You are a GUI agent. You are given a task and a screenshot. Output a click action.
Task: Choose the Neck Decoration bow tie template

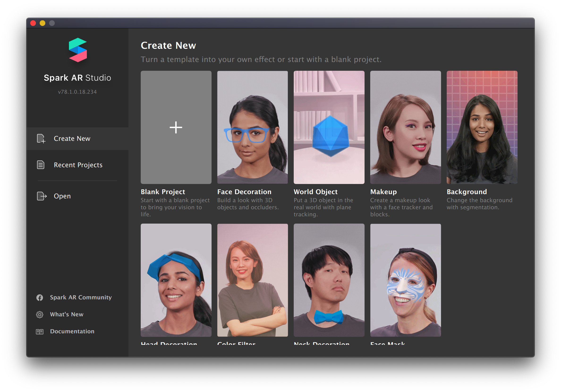[x=329, y=280]
